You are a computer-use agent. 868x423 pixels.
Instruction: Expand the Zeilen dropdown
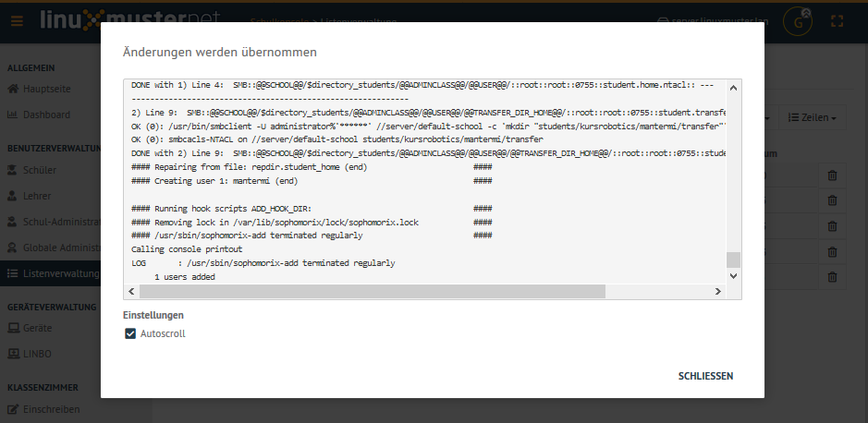813,117
